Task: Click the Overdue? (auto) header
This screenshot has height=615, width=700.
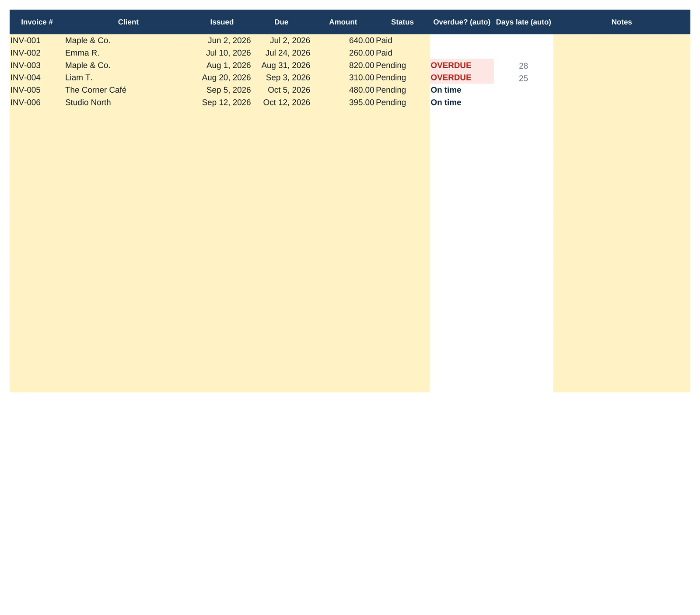Action: tap(462, 22)
